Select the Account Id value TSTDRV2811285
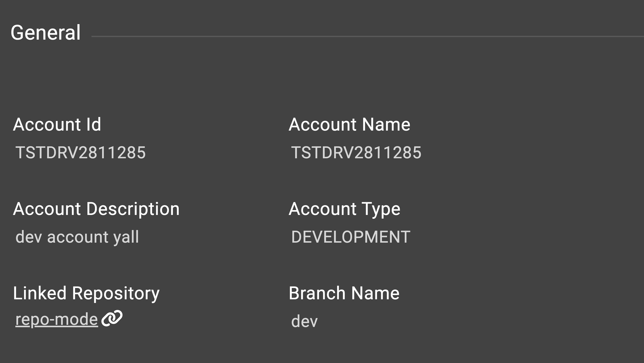This screenshot has height=363, width=644. point(81,152)
